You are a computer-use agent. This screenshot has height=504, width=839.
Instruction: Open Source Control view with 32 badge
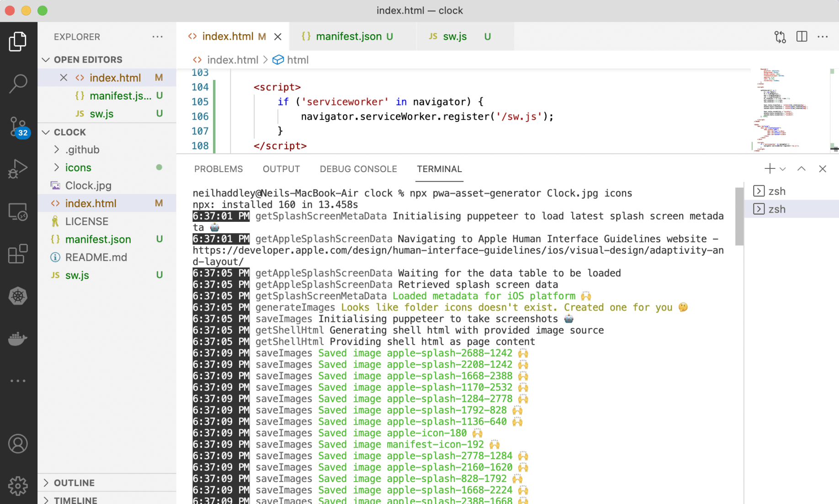tap(18, 126)
